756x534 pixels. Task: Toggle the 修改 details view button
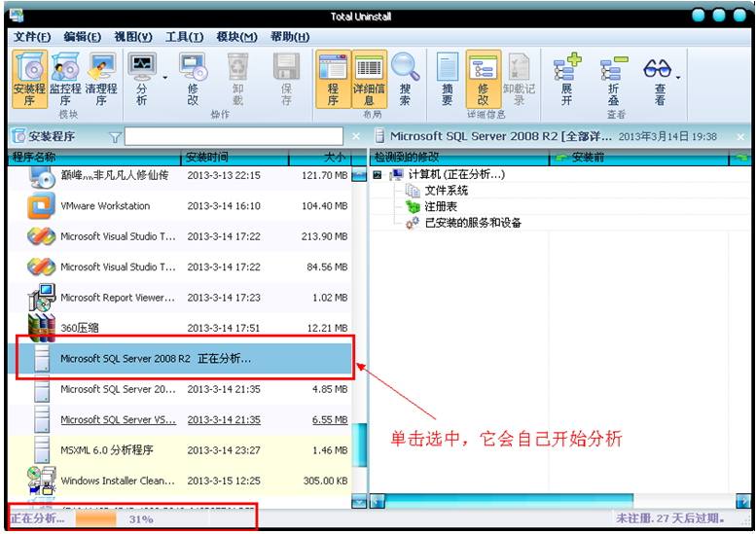484,80
